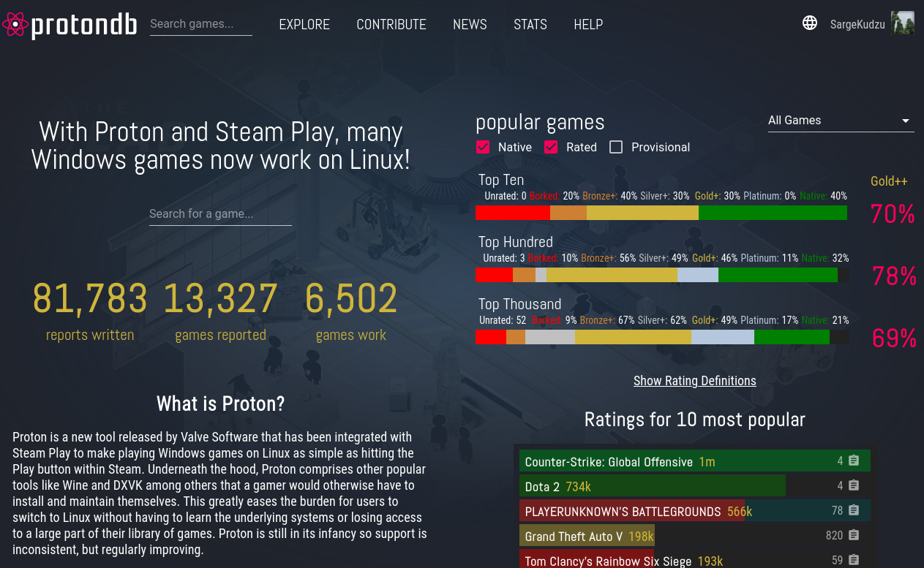The height and width of the screenshot is (568, 924).
Task: Click the SargeKudzu profile avatar
Action: pos(902,23)
